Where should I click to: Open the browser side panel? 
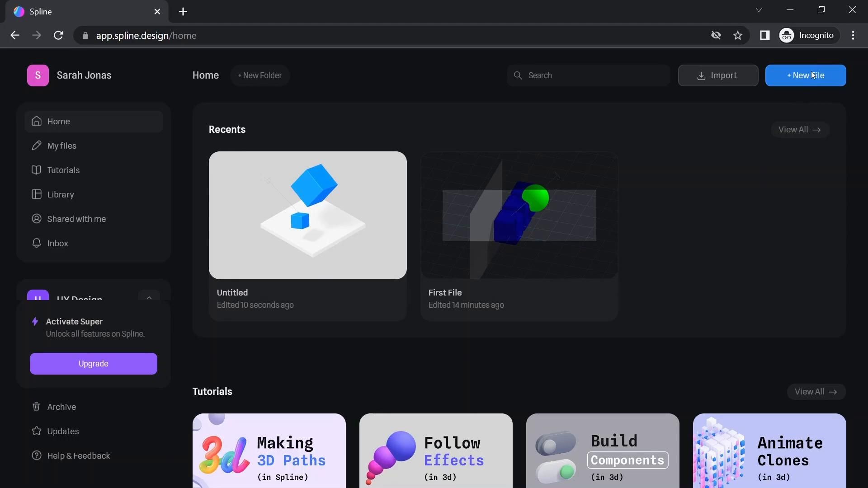click(765, 35)
